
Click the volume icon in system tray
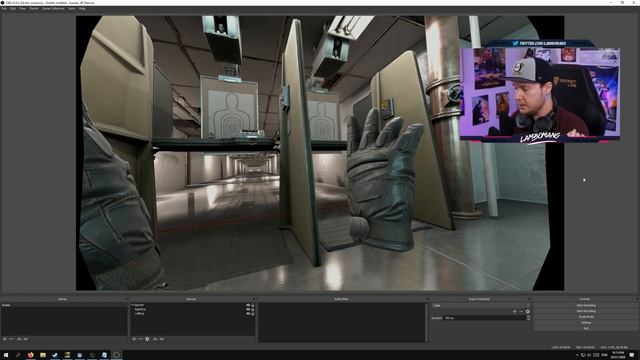point(589,355)
